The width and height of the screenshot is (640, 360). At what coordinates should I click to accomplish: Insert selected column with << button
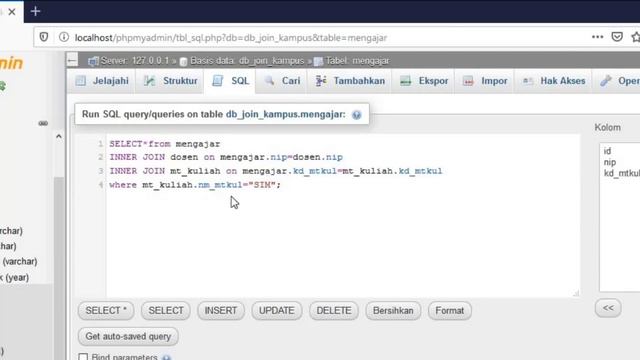coord(608,308)
